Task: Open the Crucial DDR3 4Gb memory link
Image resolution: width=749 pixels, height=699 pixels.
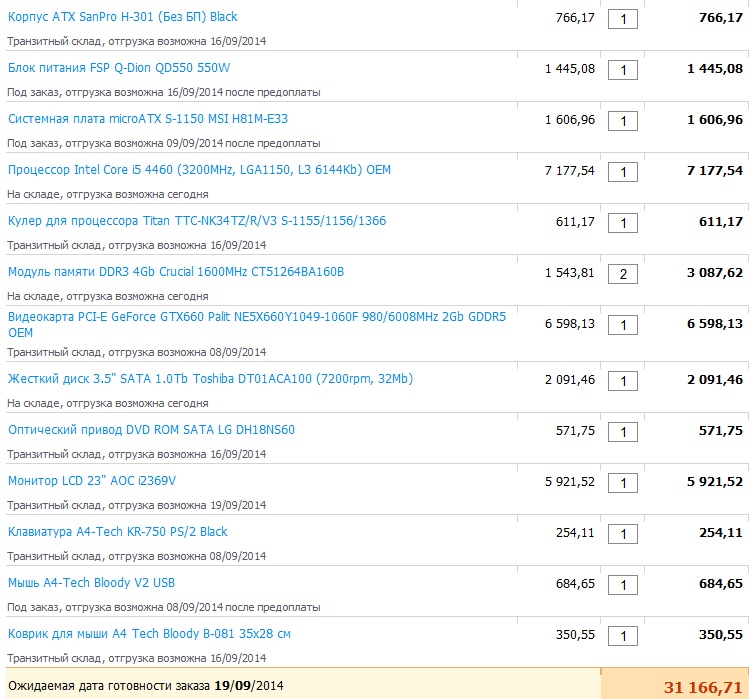Action: coord(175,272)
